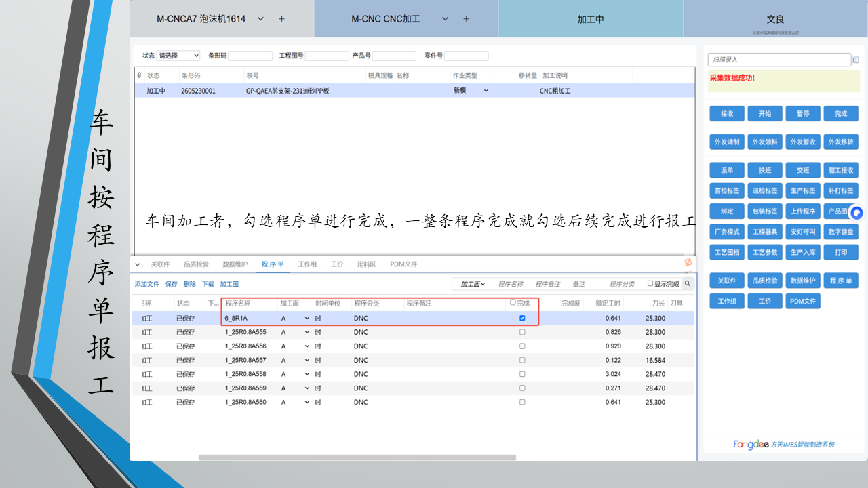The width and height of the screenshot is (868, 488).
Task: Switch to the 品质检验 tab
Action: pyautogui.click(x=196, y=264)
